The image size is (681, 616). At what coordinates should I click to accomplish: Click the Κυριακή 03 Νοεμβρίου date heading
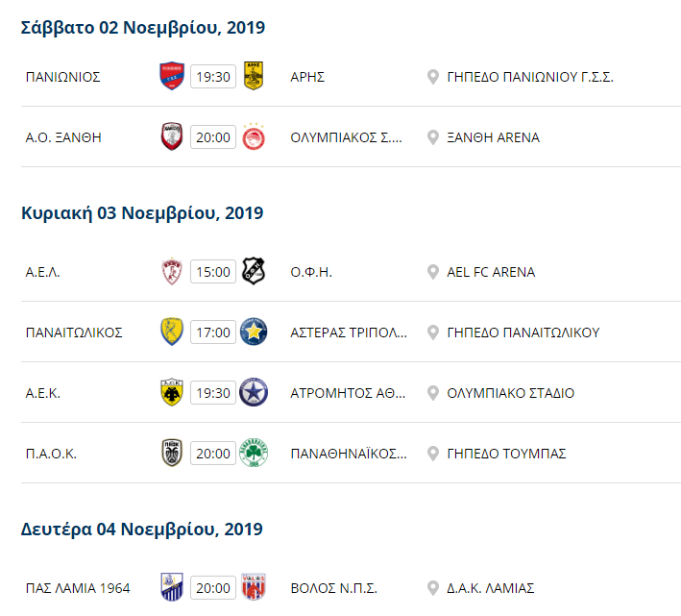coord(142,213)
